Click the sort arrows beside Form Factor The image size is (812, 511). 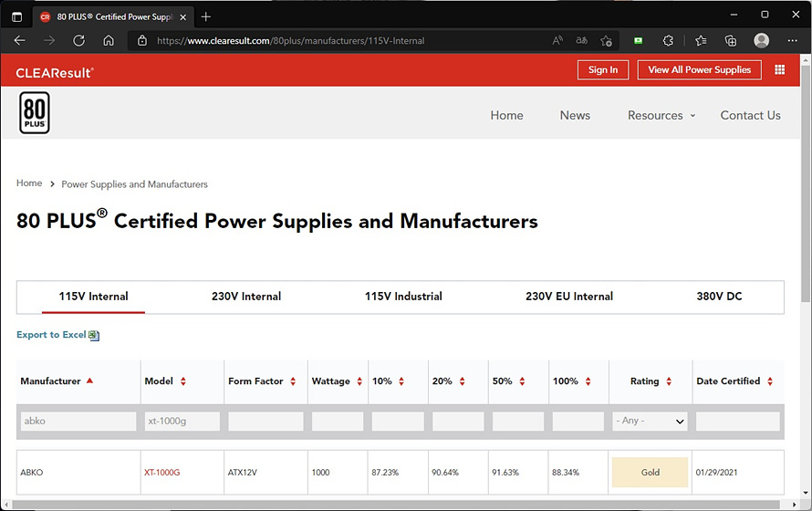click(293, 381)
